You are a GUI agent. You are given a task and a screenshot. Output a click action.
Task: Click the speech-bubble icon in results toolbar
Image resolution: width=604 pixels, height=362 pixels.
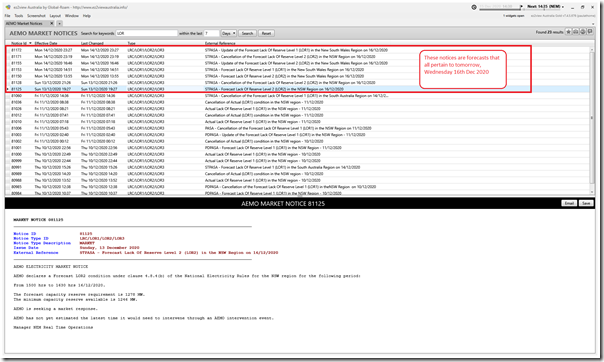click(590, 32)
